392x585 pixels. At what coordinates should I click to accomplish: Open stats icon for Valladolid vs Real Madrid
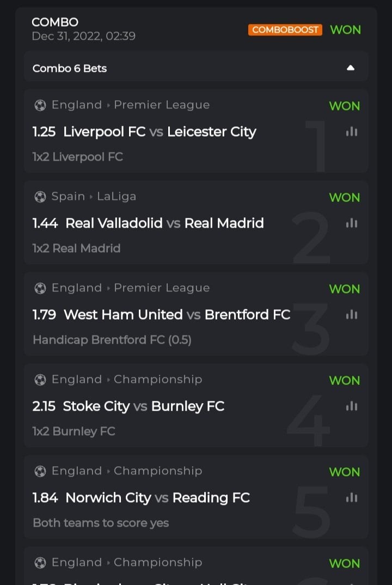pyautogui.click(x=352, y=223)
